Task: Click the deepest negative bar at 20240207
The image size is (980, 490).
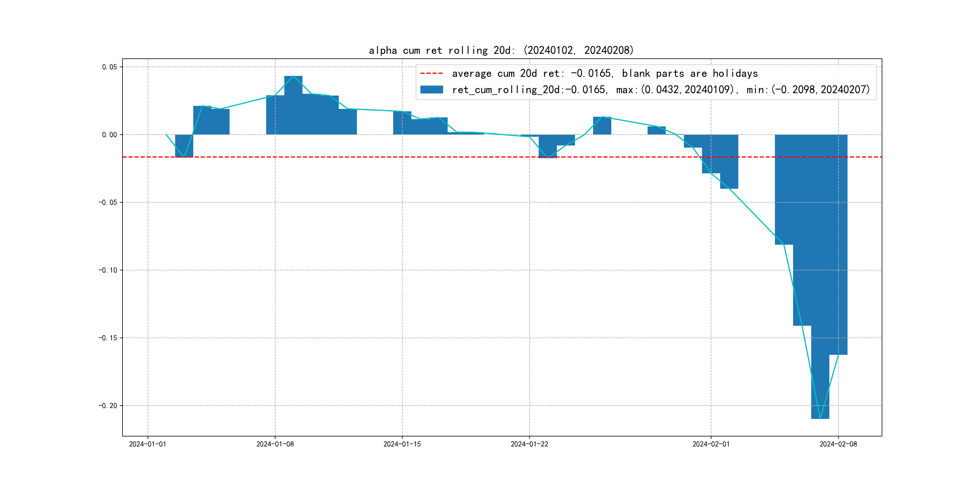Action: pyautogui.click(x=820, y=276)
